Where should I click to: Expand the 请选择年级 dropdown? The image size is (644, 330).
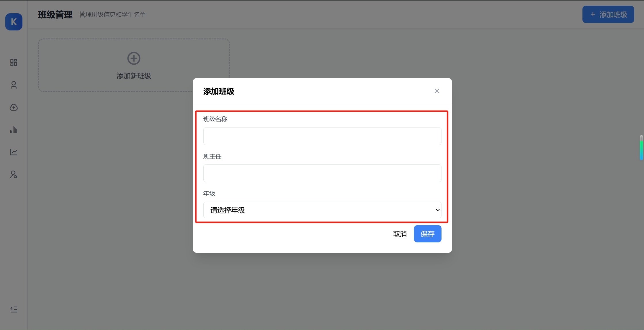[x=316, y=210]
